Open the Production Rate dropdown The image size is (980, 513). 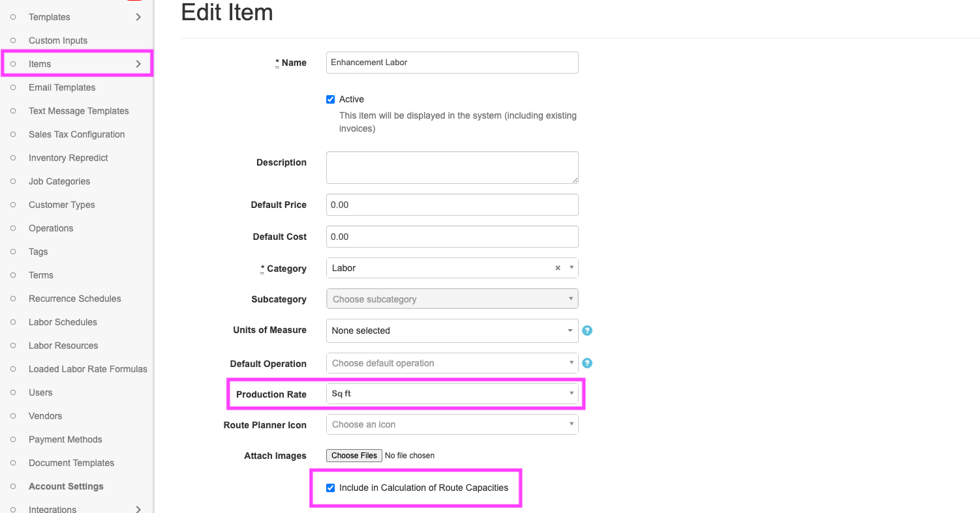point(452,394)
